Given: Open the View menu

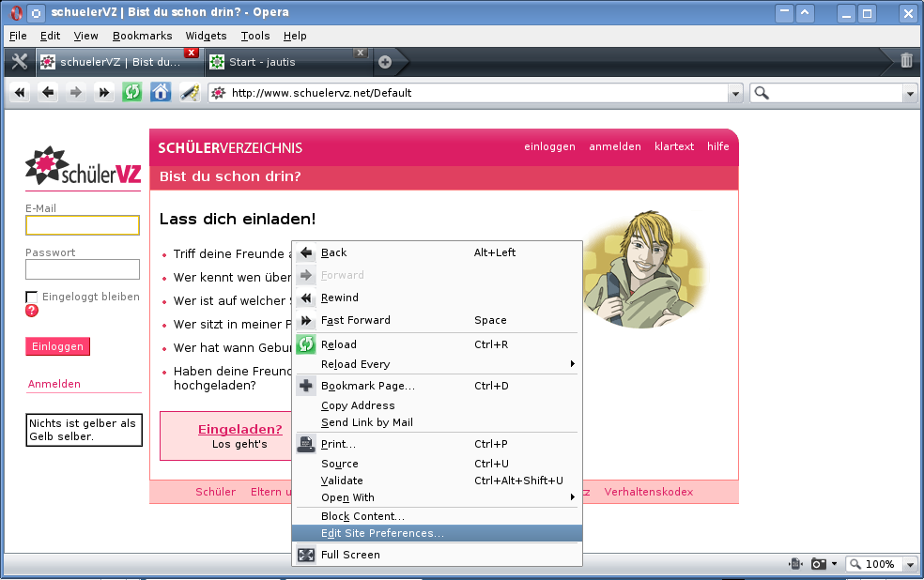Looking at the screenshot, I should [x=86, y=36].
